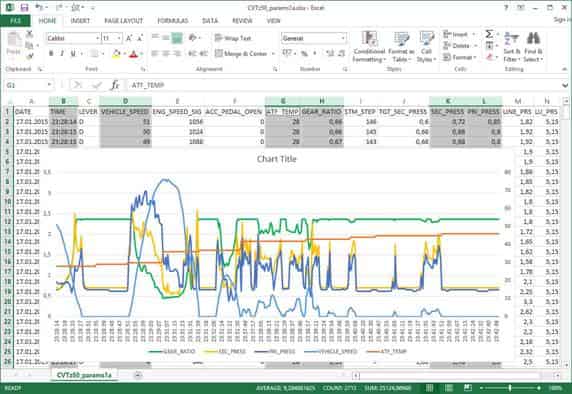Click the zoom slider in status bar
This screenshot has height=394, width=572.
pos(510,388)
